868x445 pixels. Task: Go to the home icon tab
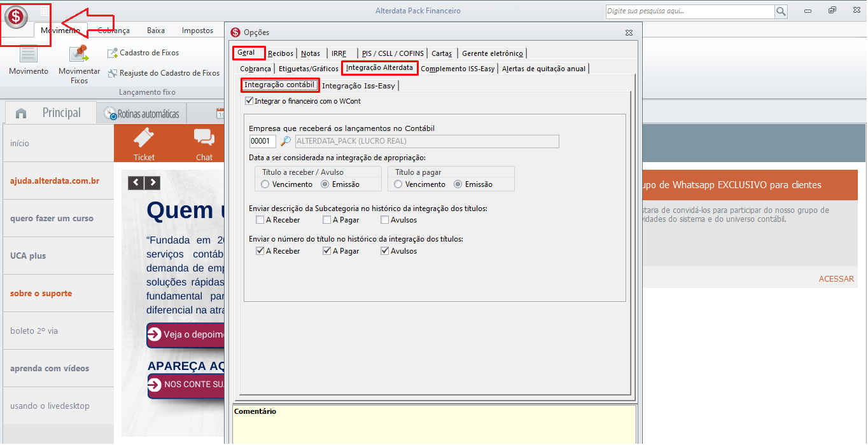click(21, 113)
